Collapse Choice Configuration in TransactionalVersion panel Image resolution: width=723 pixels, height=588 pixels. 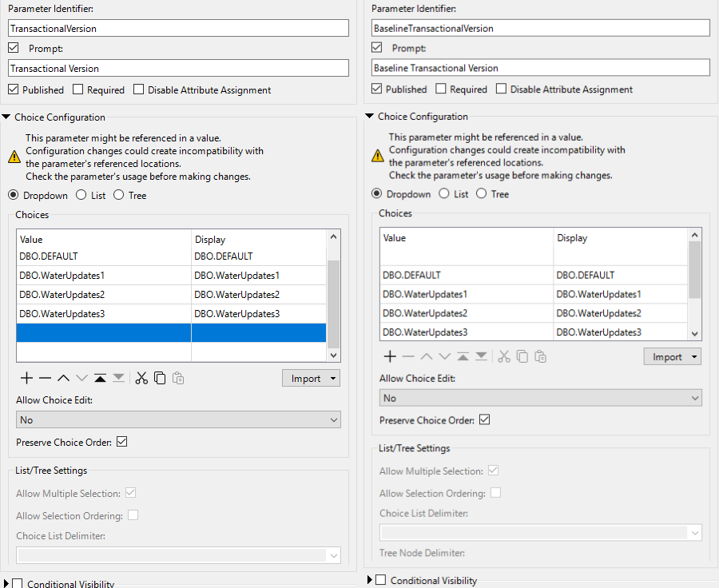[6, 117]
